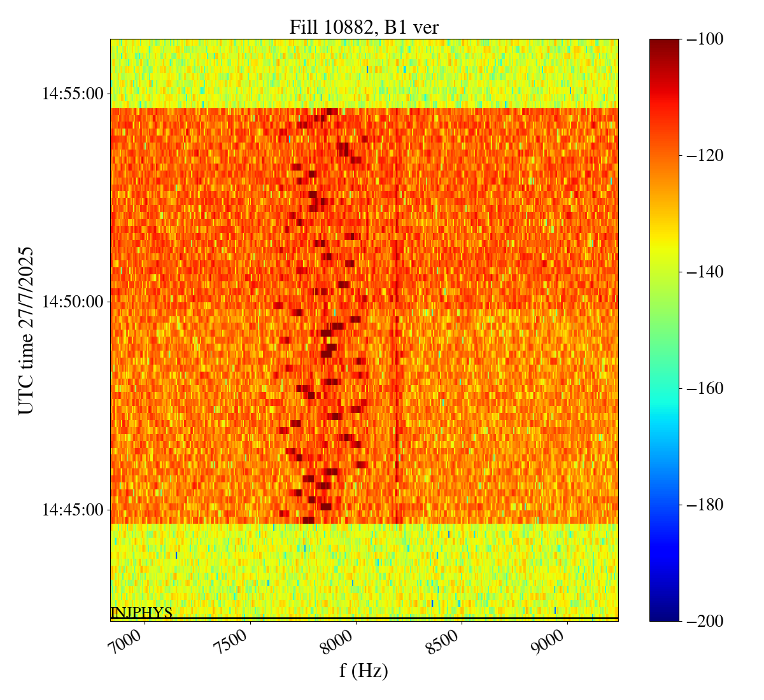Click the INJPHYS annotation label
764x700 pixels.
coord(141,613)
